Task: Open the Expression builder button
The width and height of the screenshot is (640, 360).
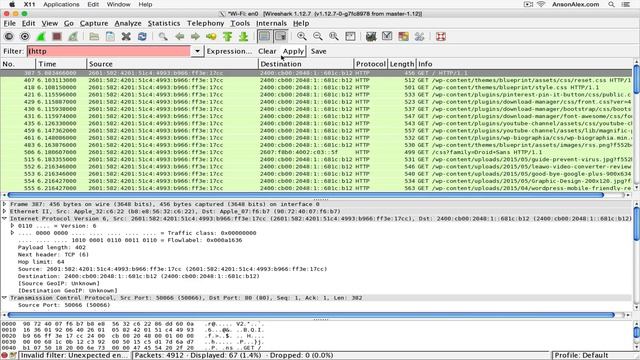Action: pyautogui.click(x=229, y=51)
